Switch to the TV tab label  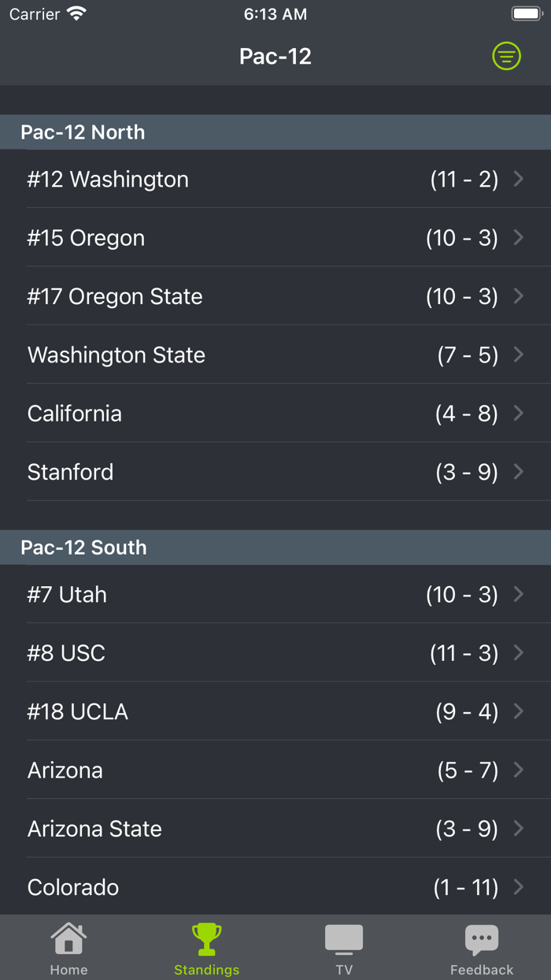[344, 970]
